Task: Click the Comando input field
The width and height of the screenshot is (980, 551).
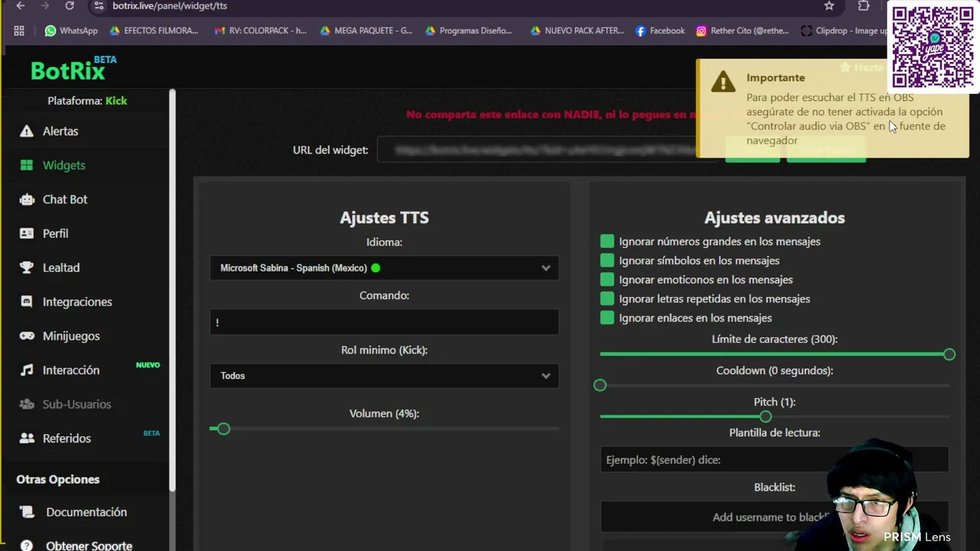Action: click(384, 322)
